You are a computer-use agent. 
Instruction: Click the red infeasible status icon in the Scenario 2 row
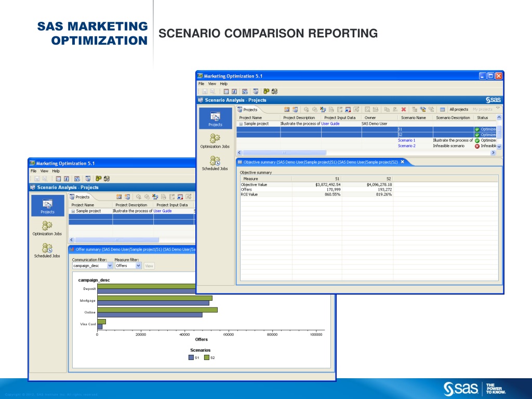477,146
